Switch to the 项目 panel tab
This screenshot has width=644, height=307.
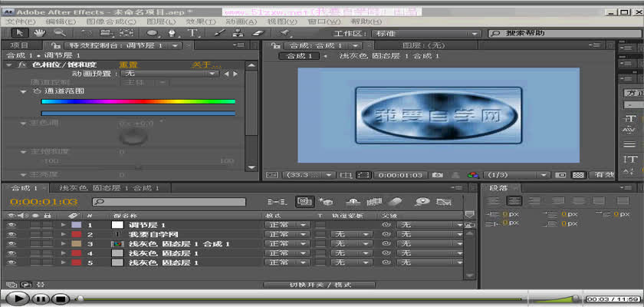(x=19, y=45)
